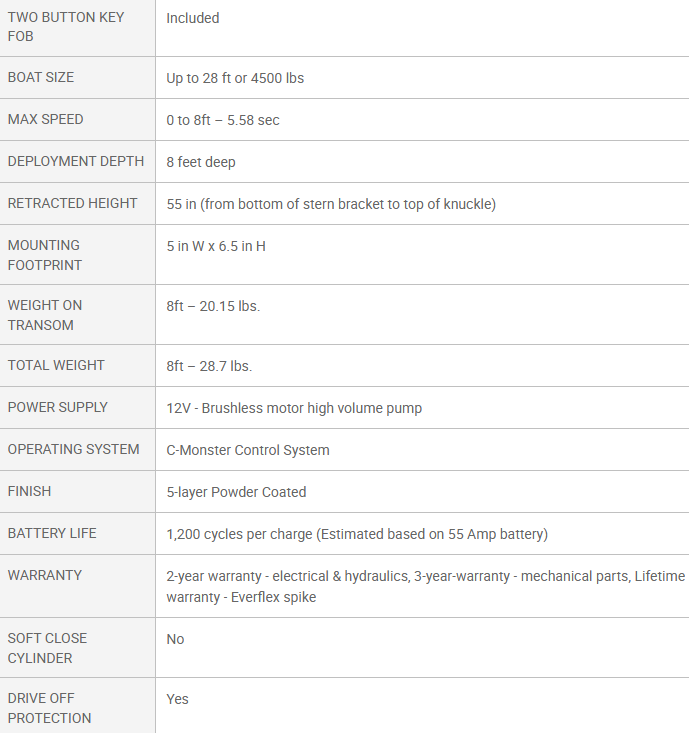689x733 pixels.
Task: Click the '55 in' retracted height description
Action: pos(331,204)
